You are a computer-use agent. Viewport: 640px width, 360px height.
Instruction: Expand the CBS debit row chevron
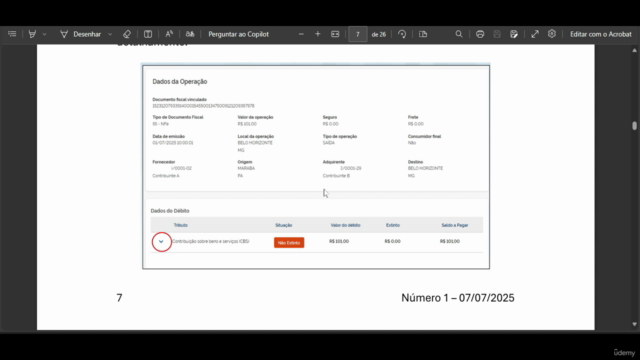161,242
